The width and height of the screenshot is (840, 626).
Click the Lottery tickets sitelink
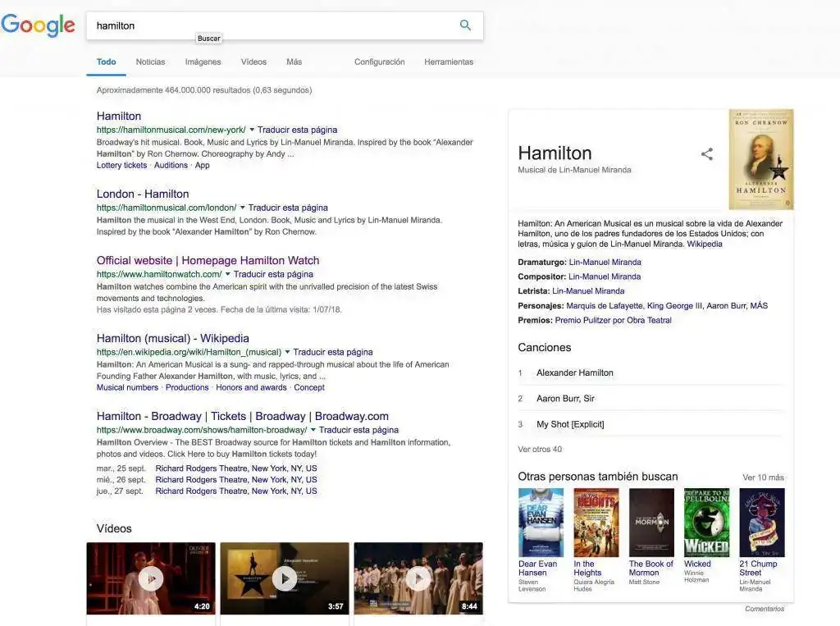[121, 165]
